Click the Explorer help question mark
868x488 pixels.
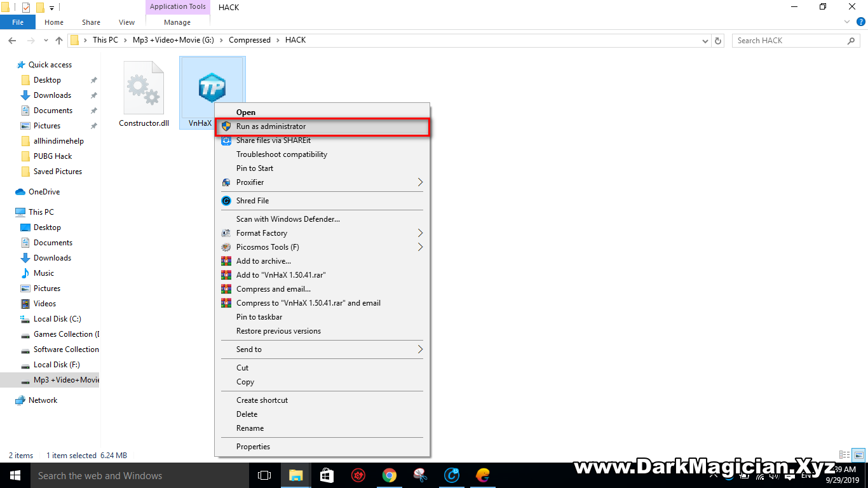860,22
